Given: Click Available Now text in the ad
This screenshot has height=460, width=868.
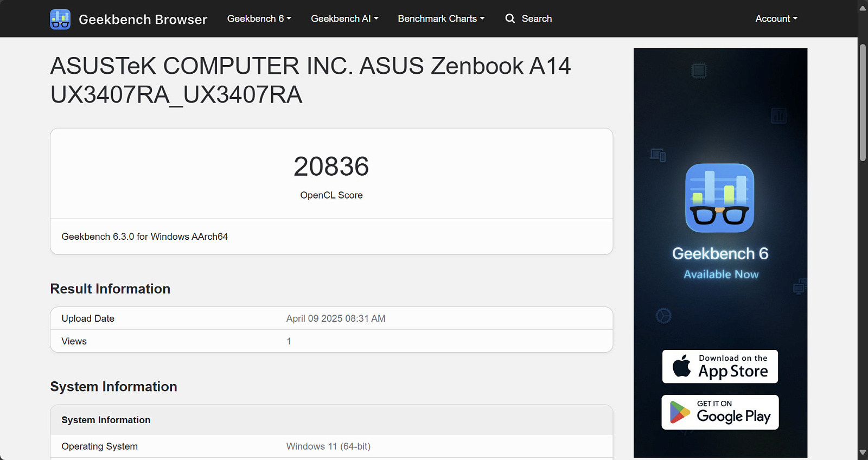Looking at the screenshot, I should [721, 274].
